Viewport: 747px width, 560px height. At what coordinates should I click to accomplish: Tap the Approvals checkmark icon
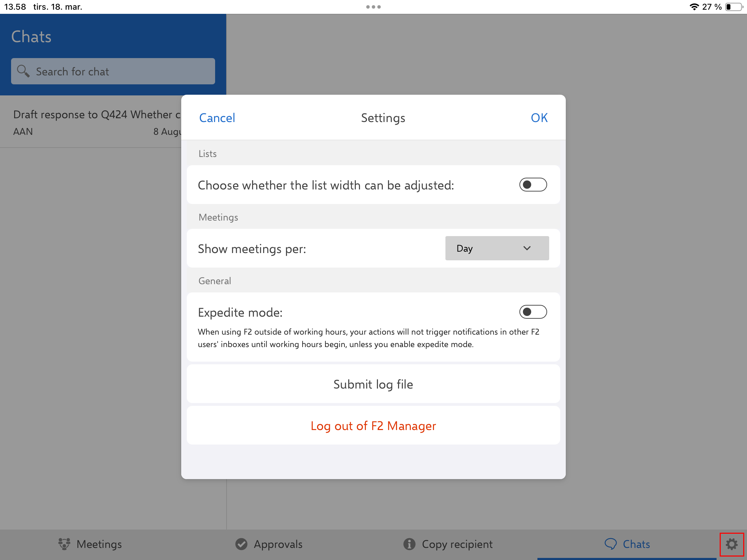pyautogui.click(x=241, y=544)
